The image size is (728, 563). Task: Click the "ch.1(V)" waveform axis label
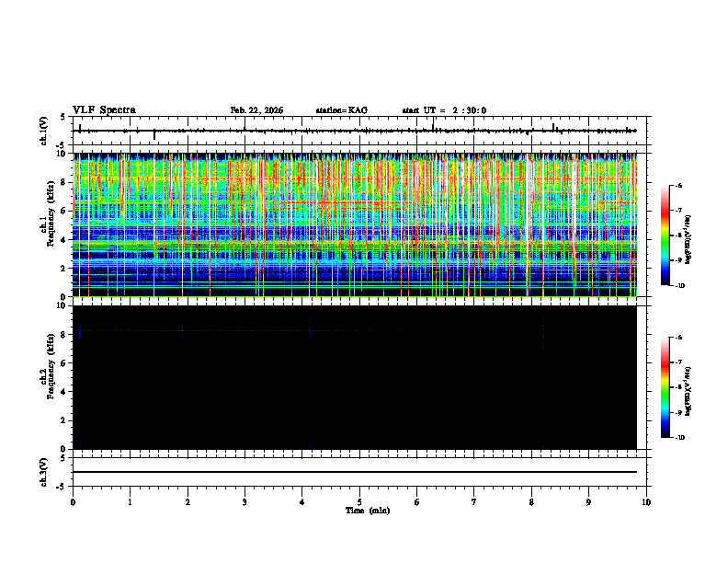point(44,131)
